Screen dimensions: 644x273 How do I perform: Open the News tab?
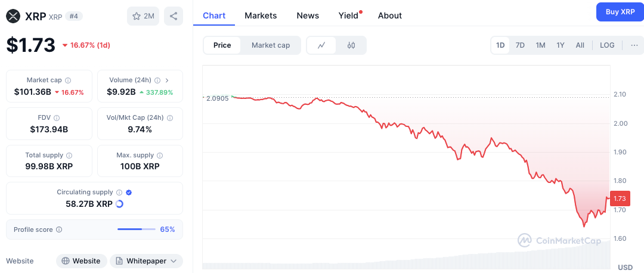tap(308, 15)
